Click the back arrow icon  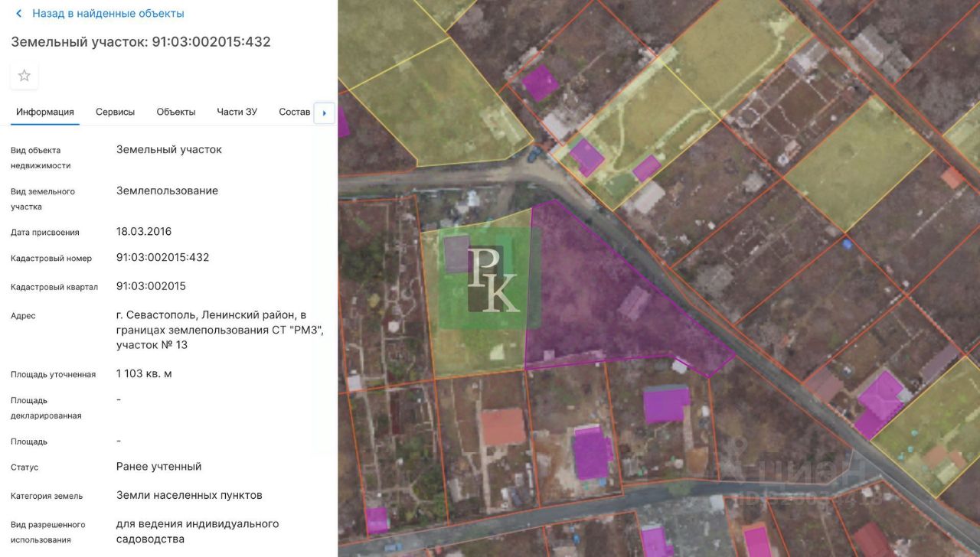point(18,14)
